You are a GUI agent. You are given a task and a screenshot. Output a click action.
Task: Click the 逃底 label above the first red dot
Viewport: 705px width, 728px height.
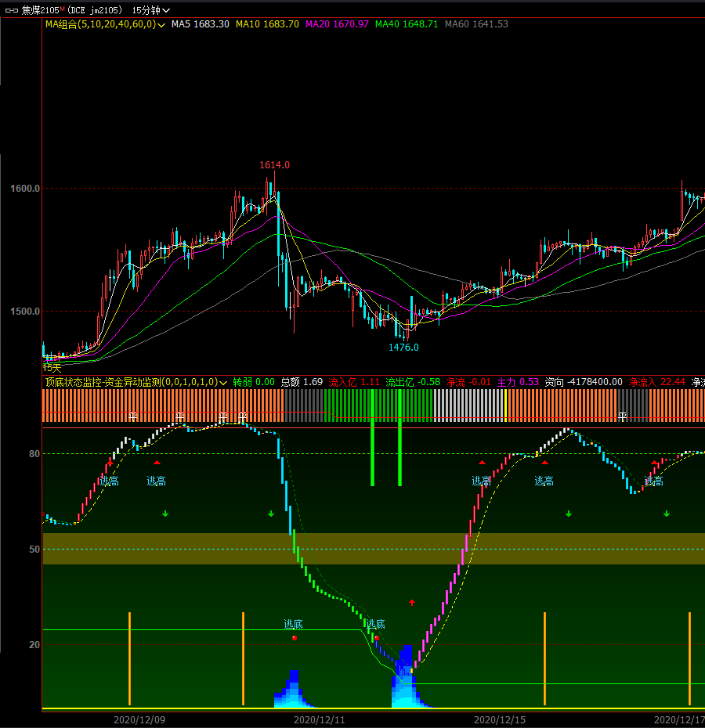pos(293,625)
